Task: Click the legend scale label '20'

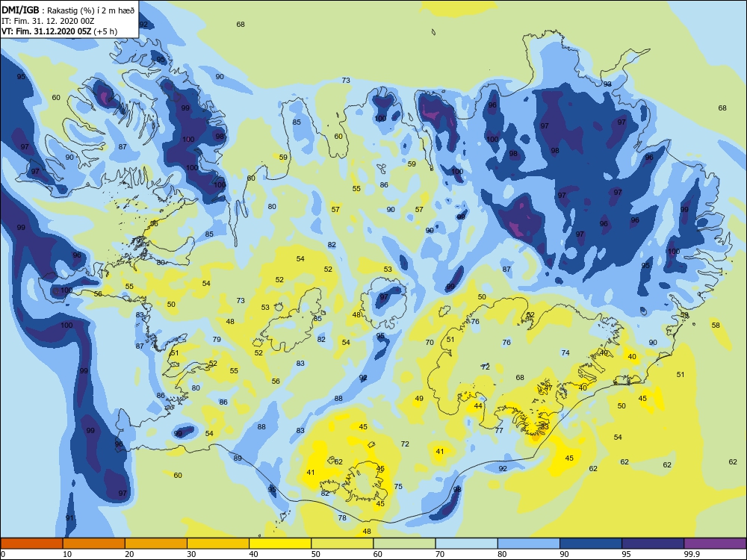Action: point(129,554)
